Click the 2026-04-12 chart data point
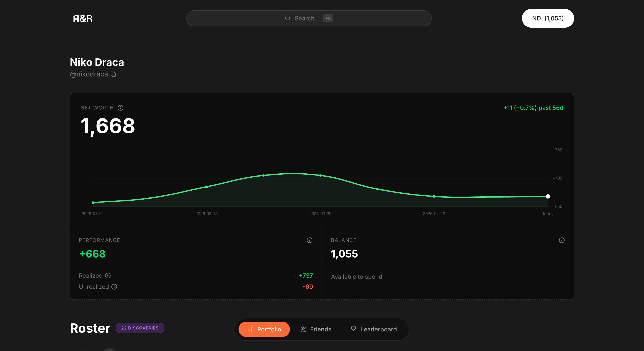This screenshot has height=351, width=644. (x=434, y=197)
